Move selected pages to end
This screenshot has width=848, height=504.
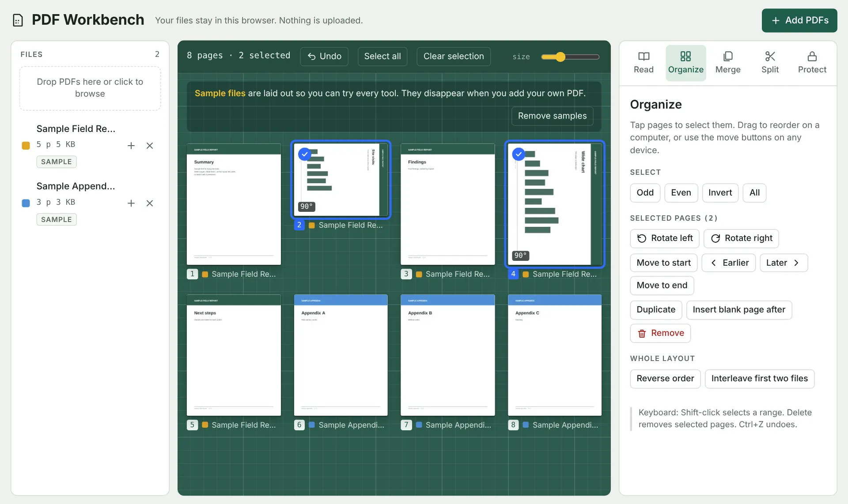tap(662, 286)
